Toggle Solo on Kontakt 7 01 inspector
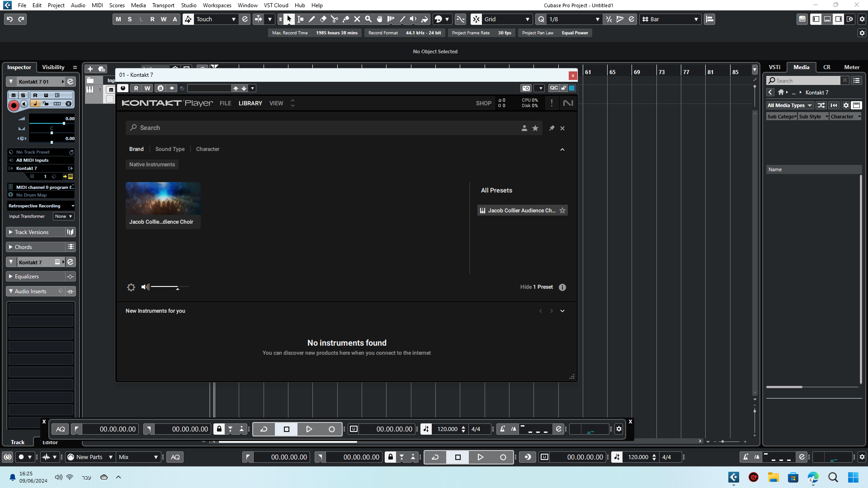This screenshot has width=868, height=488. click(x=23, y=95)
